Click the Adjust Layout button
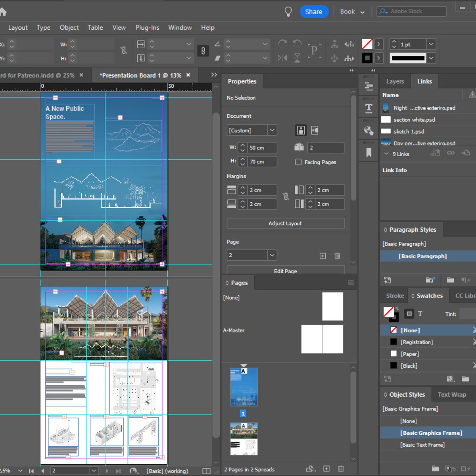Image resolution: width=476 pixels, height=476 pixels. pos(285,223)
